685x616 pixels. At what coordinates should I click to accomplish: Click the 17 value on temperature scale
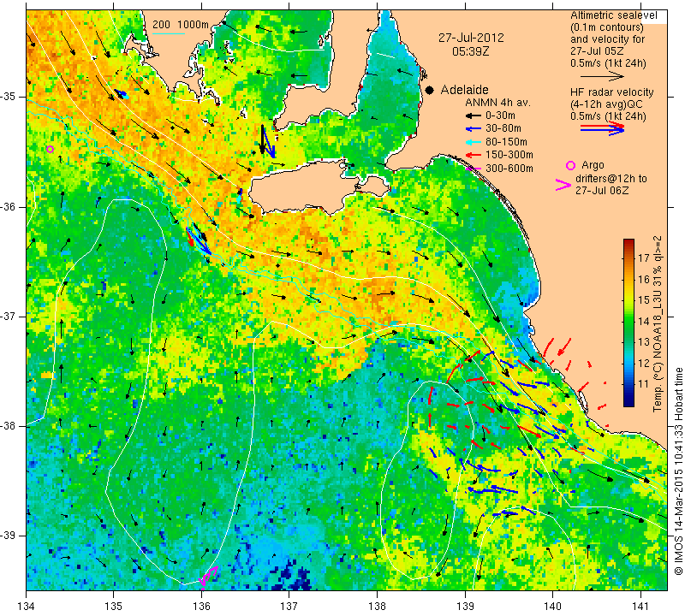click(x=644, y=258)
